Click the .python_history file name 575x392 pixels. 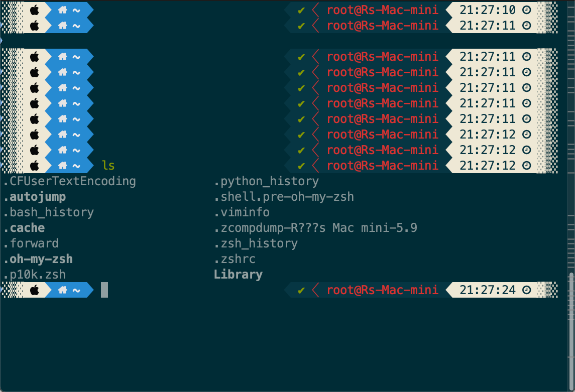266,181
